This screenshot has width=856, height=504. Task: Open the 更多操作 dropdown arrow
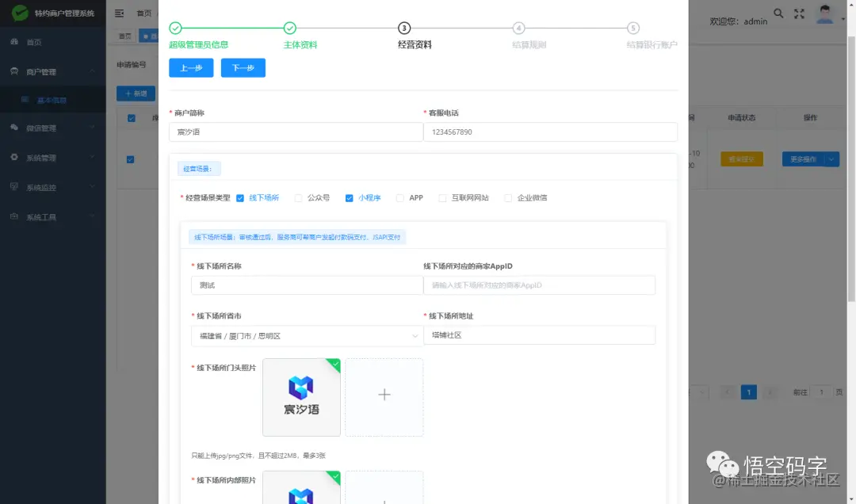[831, 159]
